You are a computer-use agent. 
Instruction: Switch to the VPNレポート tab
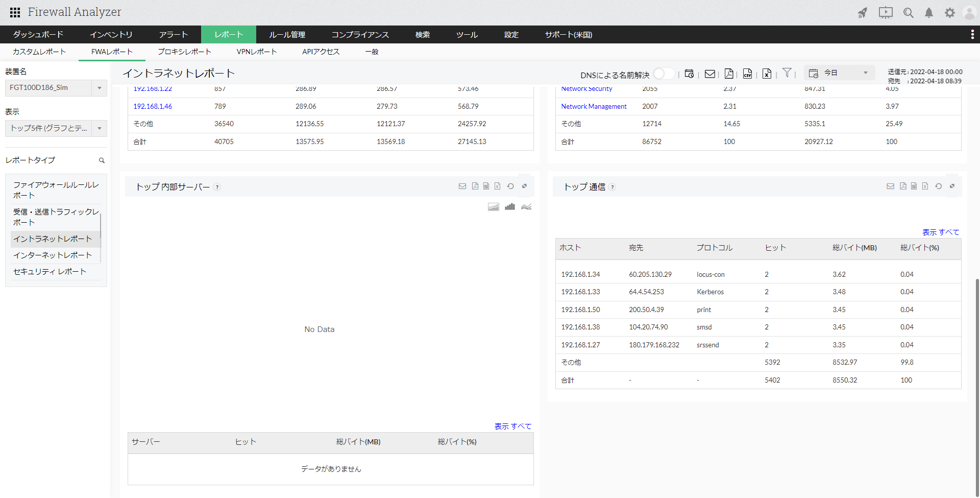click(256, 52)
